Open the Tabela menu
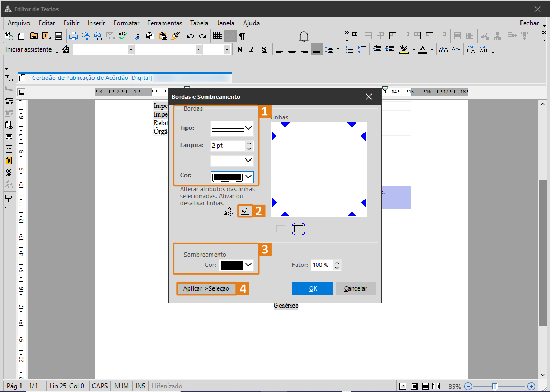Viewport: 550px width, 392px height. click(x=199, y=23)
